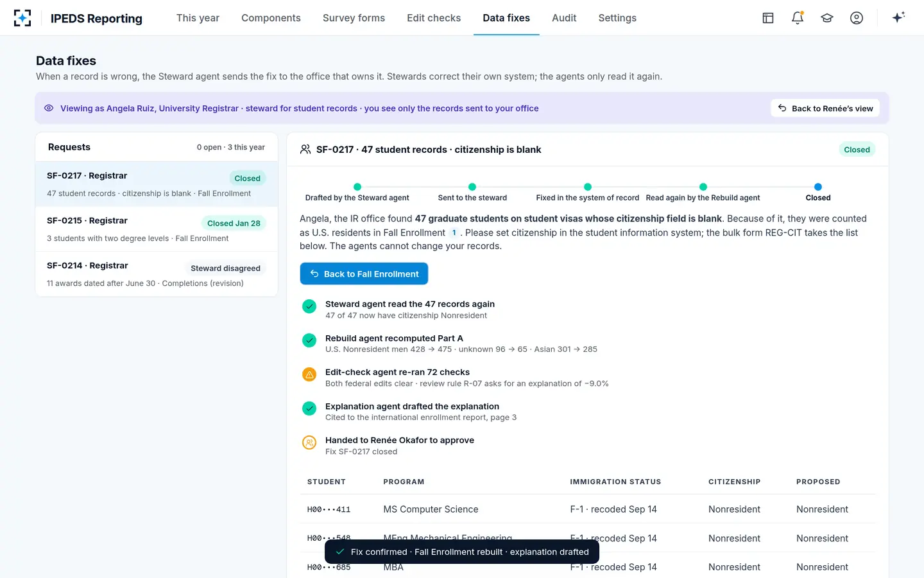
Task: Click the Read again by the Rebuild agent marker
Action: pos(703,187)
